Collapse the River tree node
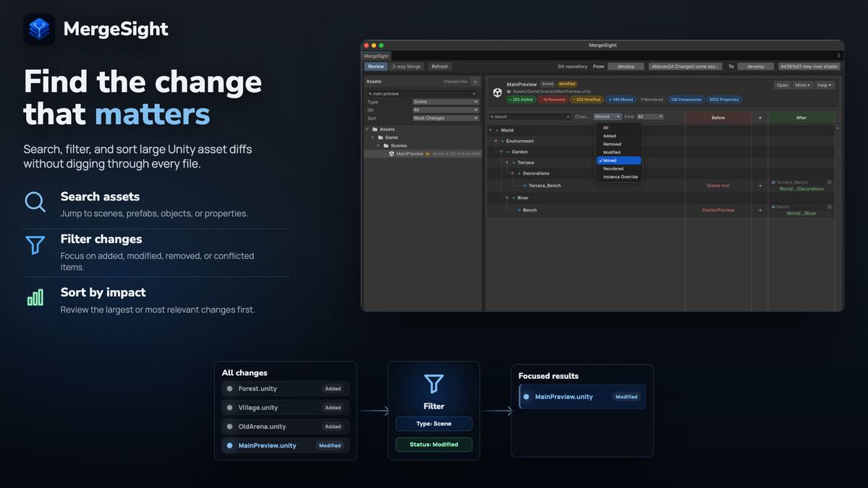868x488 pixels. point(506,198)
